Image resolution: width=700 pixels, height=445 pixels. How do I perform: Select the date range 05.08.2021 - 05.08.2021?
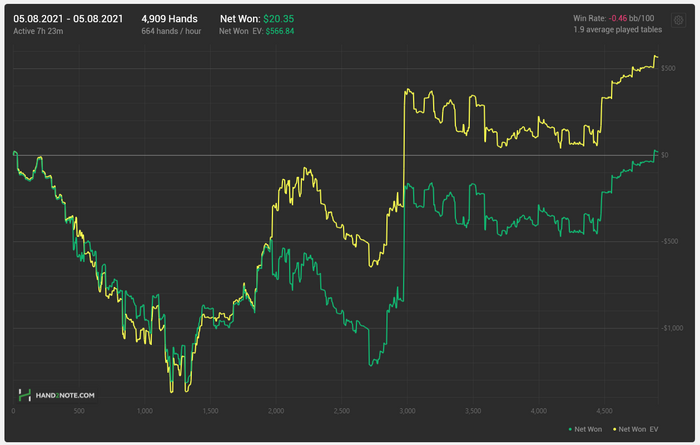68,19
